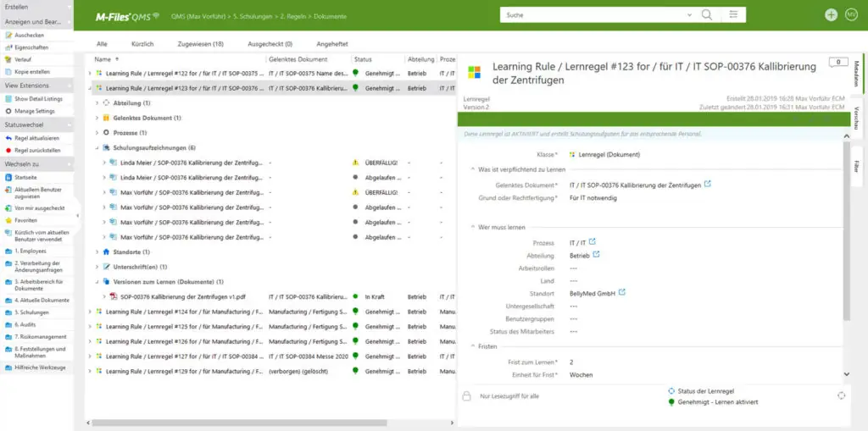Click the metadata pane vertical scrollbar
The width and height of the screenshot is (868, 431).
click(846, 230)
